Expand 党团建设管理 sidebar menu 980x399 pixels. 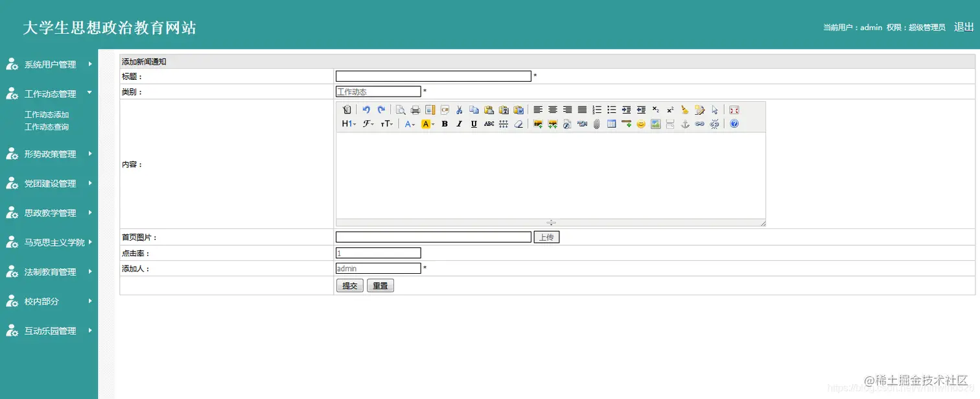[49, 184]
